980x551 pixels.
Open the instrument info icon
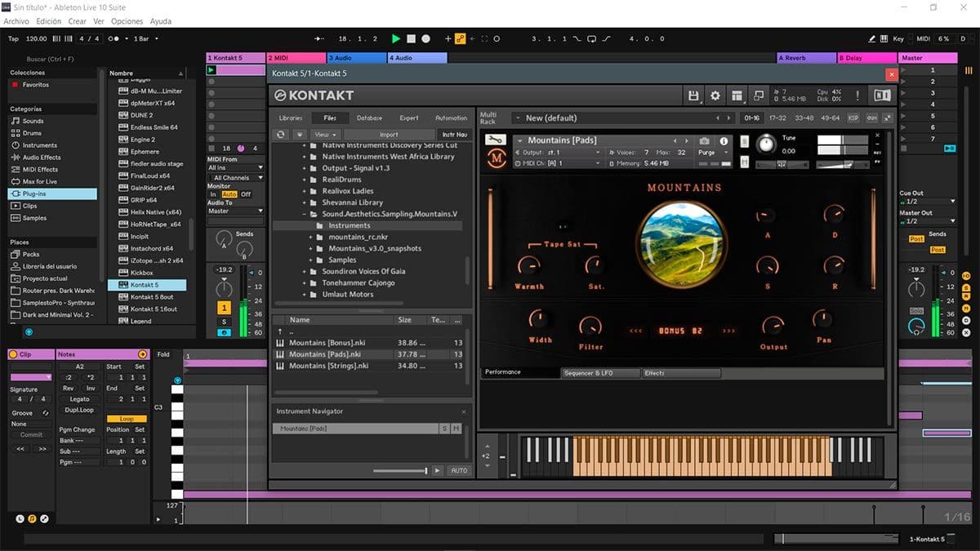(x=724, y=141)
